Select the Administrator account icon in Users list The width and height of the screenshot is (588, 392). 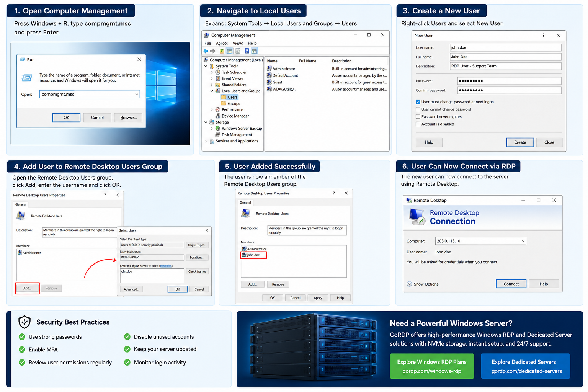coord(269,69)
